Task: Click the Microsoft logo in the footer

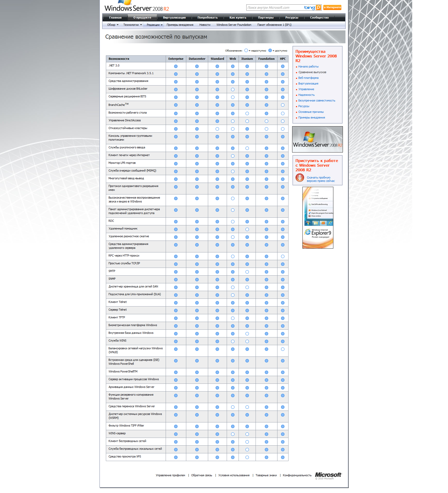Action: (328, 475)
